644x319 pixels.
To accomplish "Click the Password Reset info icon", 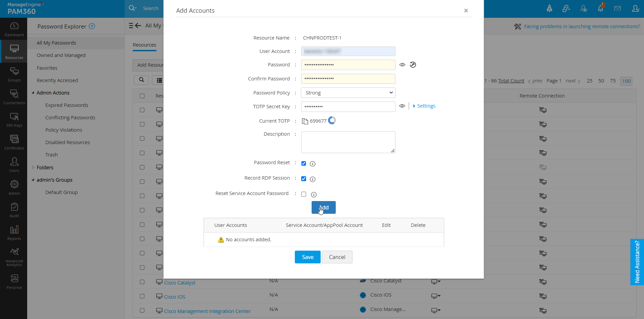I will pyautogui.click(x=313, y=164).
